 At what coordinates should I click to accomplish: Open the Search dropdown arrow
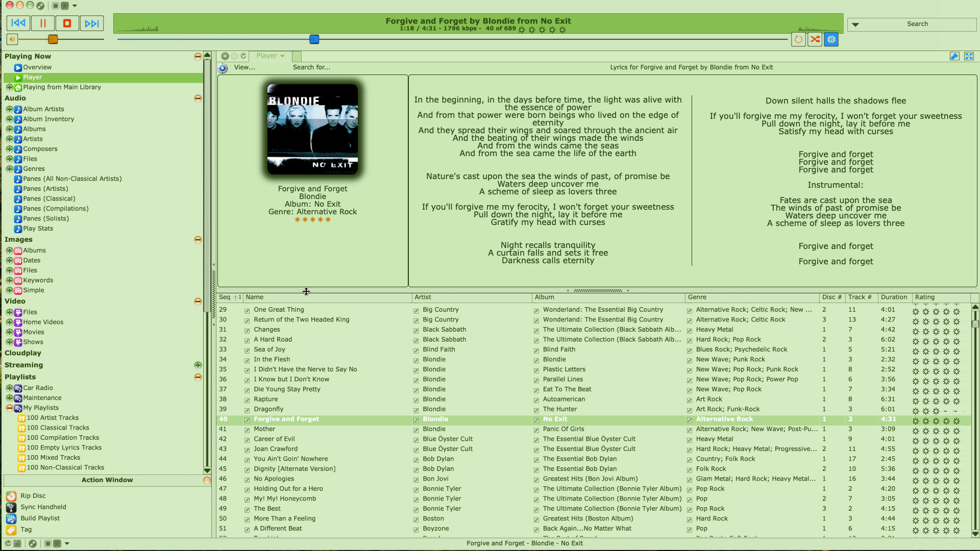click(855, 24)
